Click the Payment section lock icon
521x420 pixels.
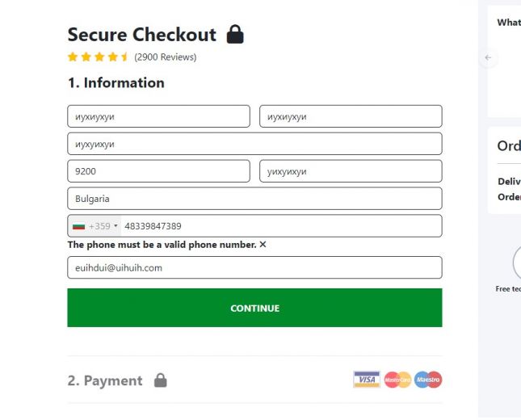pyautogui.click(x=160, y=380)
